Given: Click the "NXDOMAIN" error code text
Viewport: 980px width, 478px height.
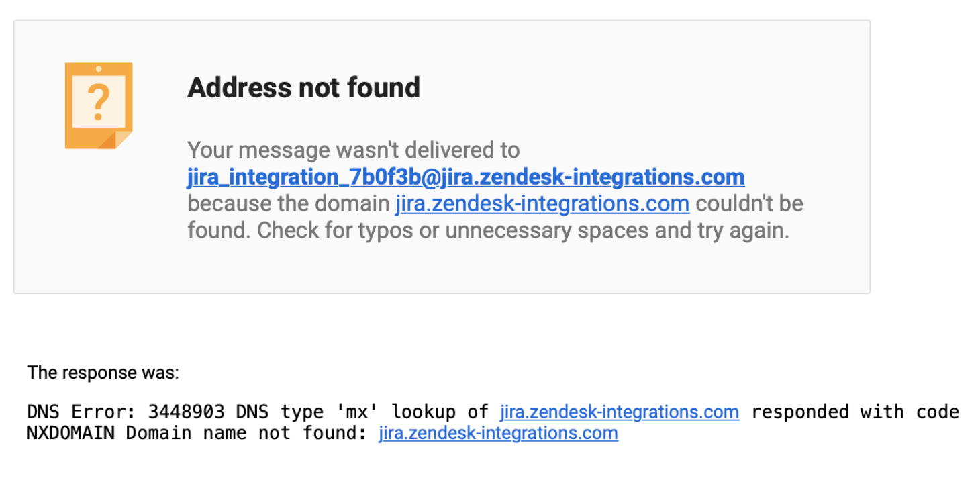Looking at the screenshot, I should tap(70, 433).
